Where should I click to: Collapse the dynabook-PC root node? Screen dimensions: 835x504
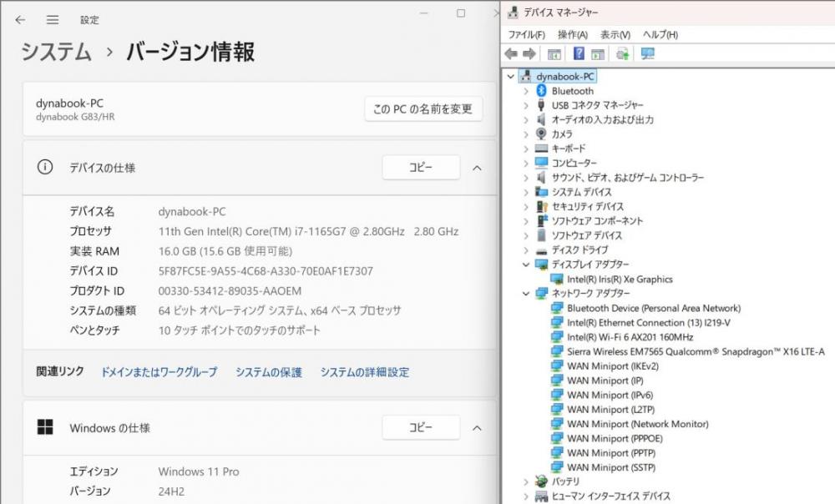[x=511, y=77]
